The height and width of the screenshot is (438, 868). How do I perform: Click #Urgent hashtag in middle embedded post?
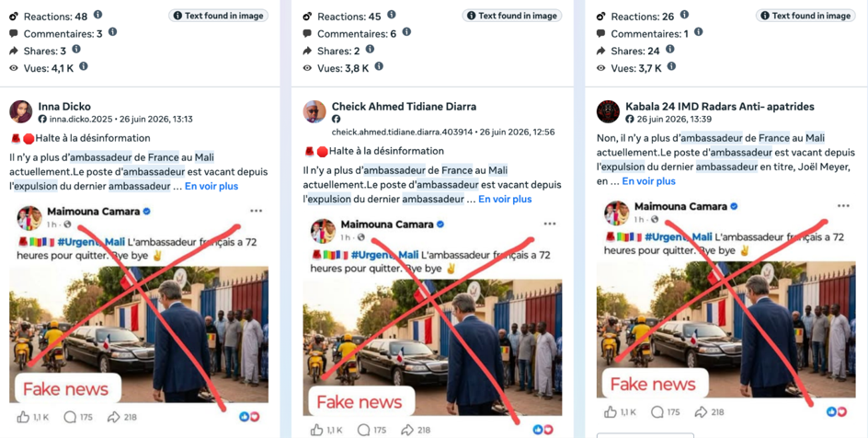click(369, 255)
